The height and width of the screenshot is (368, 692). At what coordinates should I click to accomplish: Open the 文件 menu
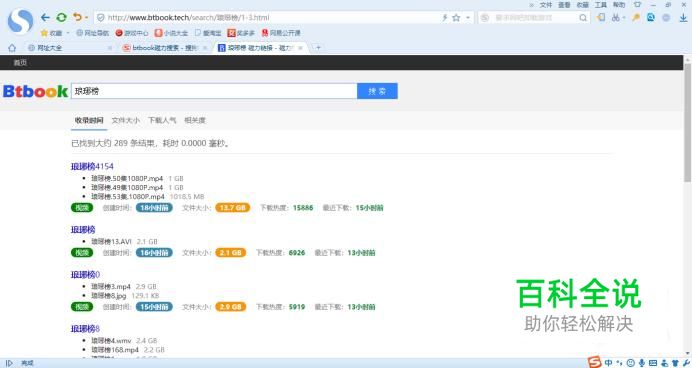[x=545, y=5]
